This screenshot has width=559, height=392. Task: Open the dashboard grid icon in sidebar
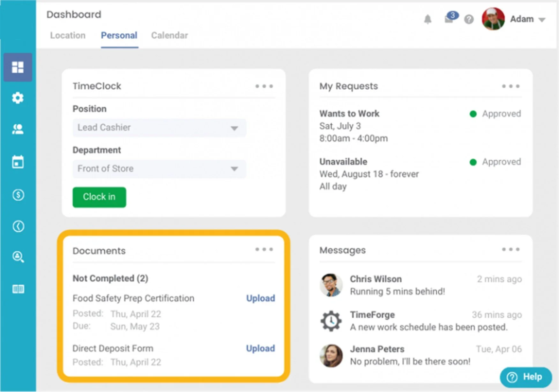tap(18, 67)
